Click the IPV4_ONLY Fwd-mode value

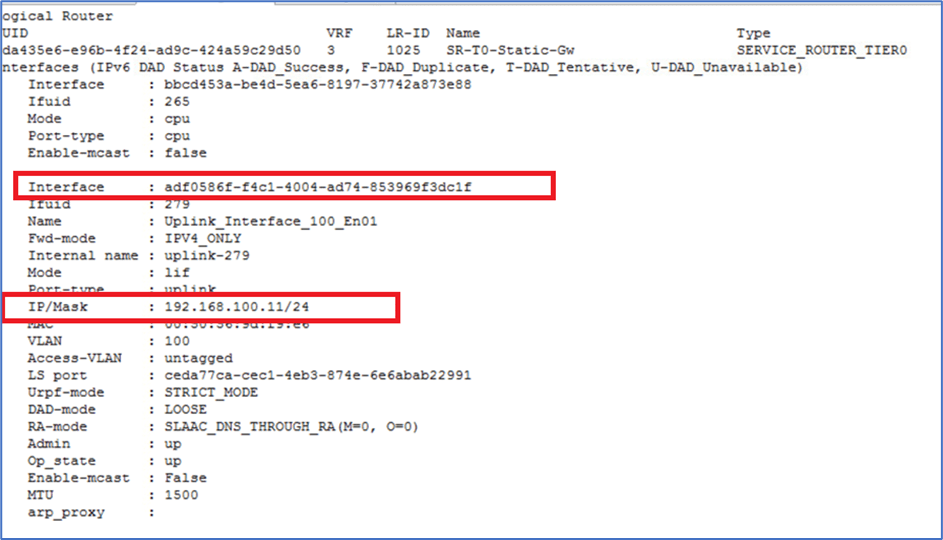coord(203,238)
